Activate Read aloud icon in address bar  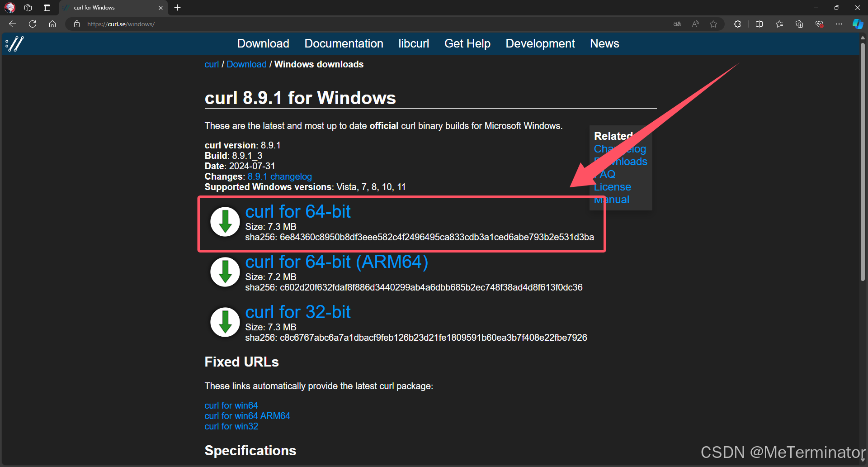point(695,24)
